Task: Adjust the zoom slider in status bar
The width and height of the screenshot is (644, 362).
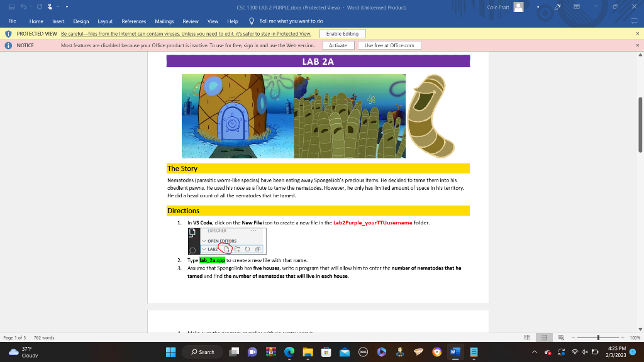Action: 598,337
